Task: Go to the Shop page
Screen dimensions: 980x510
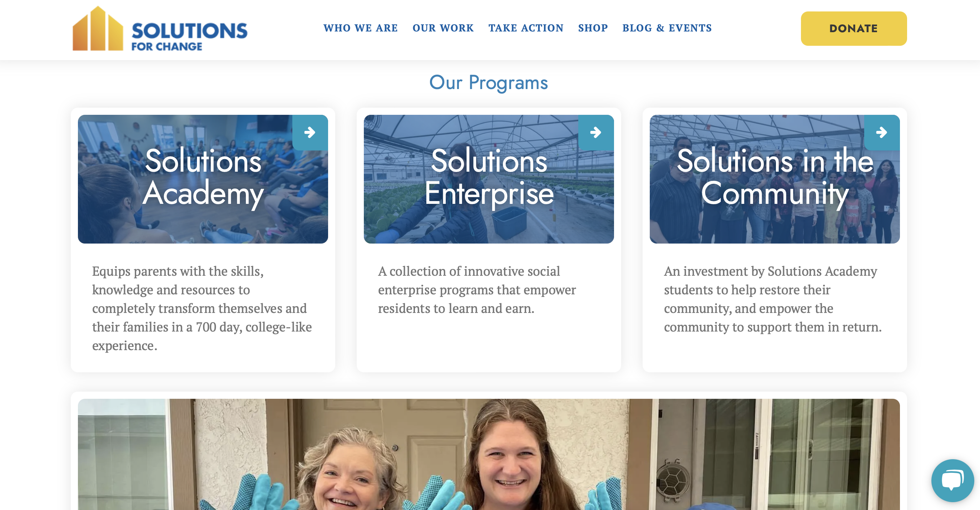Action: point(593,28)
